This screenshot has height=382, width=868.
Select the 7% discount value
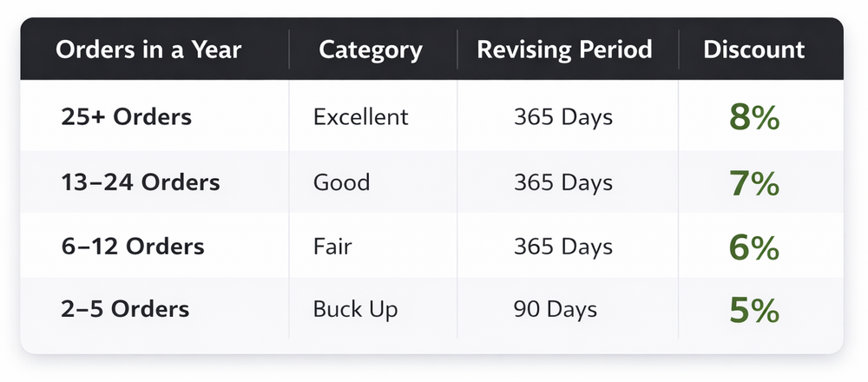(x=753, y=183)
